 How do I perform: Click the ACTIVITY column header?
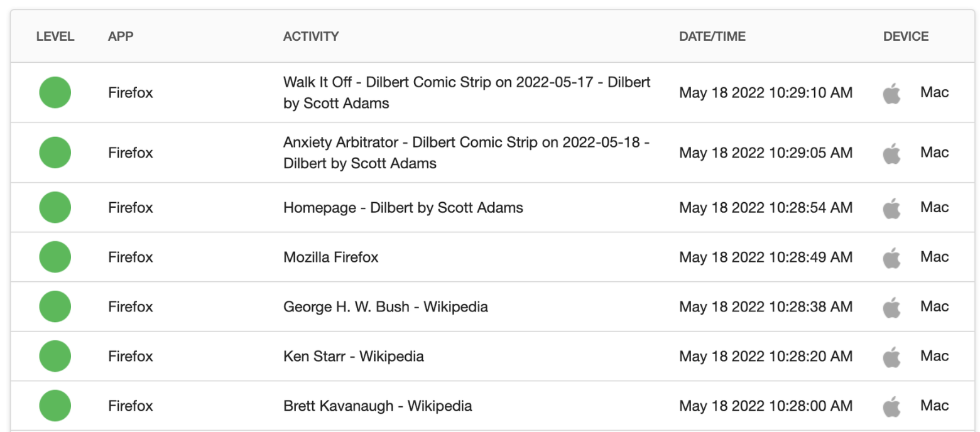(x=311, y=36)
